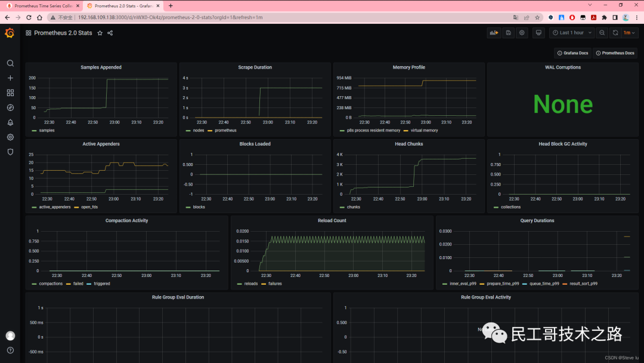Toggle open_fds legend entry
Viewport: 644px width, 363px height.
pos(89,207)
